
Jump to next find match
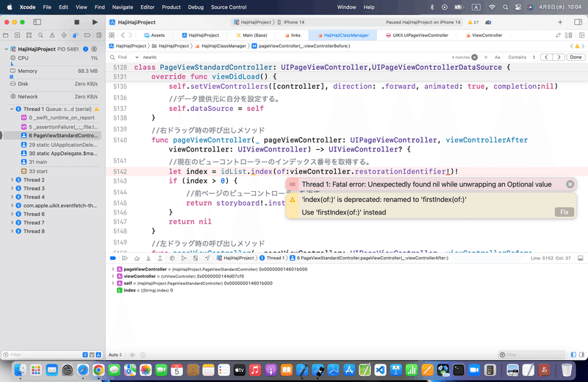tap(559, 57)
